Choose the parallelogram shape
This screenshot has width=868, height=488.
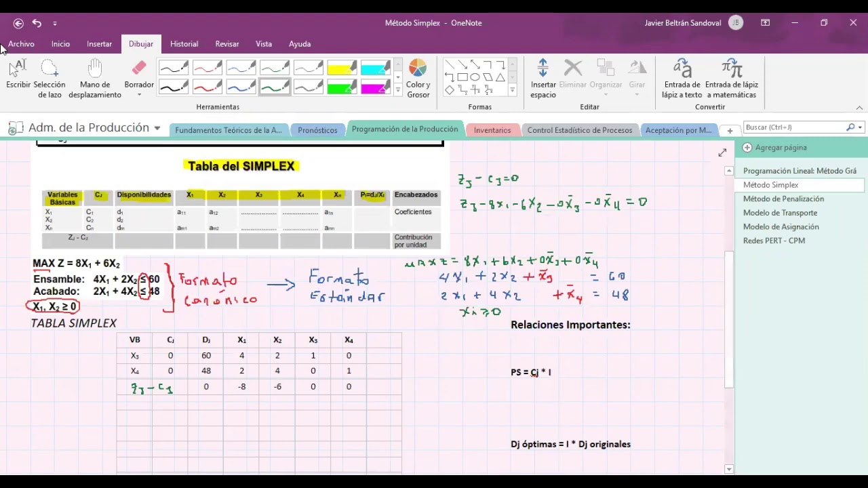click(488, 77)
